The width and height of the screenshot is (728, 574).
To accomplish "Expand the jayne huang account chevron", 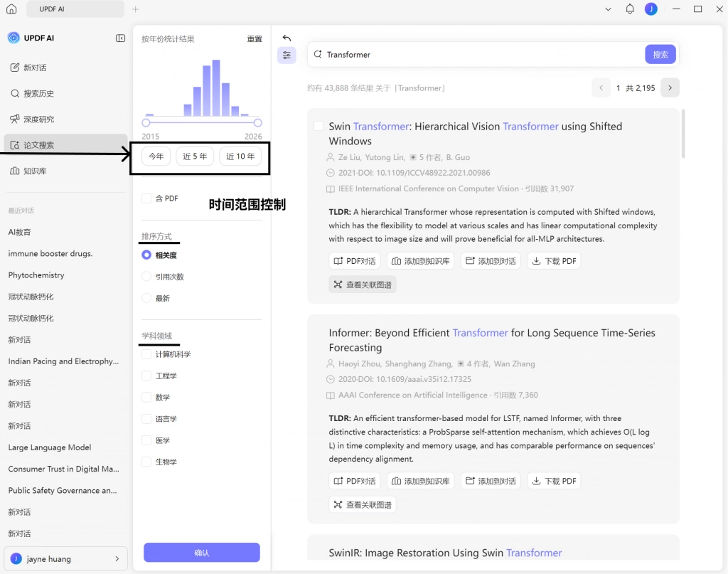I will pyautogui.click(x=117, y=558).
